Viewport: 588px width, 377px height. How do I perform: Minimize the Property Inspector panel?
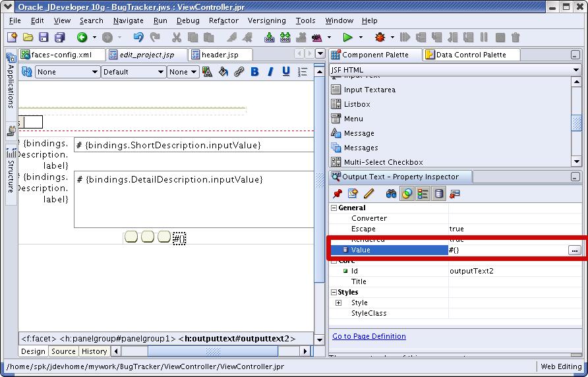pos(575,177)
